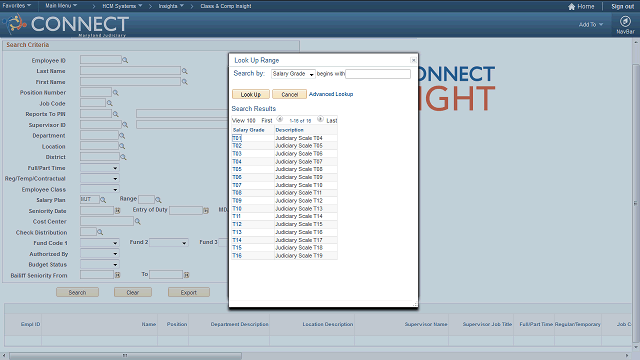This screenshot has width=640, height=360.
Task: Select salary grade T12
Action: pyautogui.click(x=237, y=224)
